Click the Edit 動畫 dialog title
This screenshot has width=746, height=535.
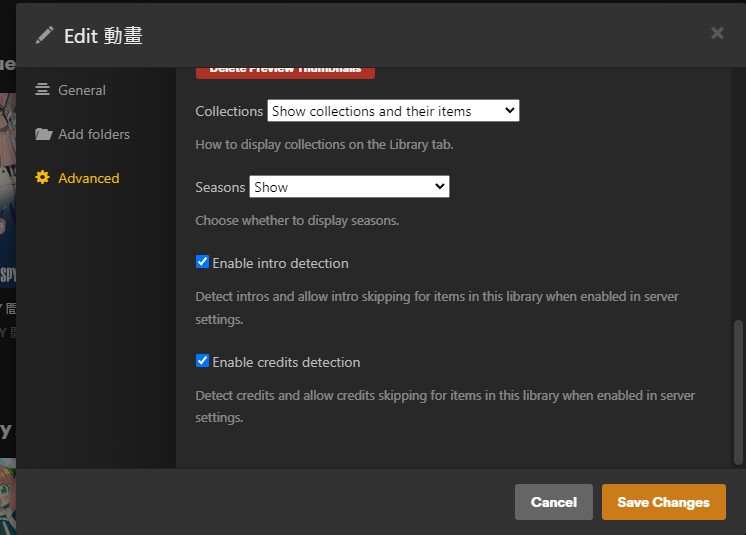[x=103, y=36]
